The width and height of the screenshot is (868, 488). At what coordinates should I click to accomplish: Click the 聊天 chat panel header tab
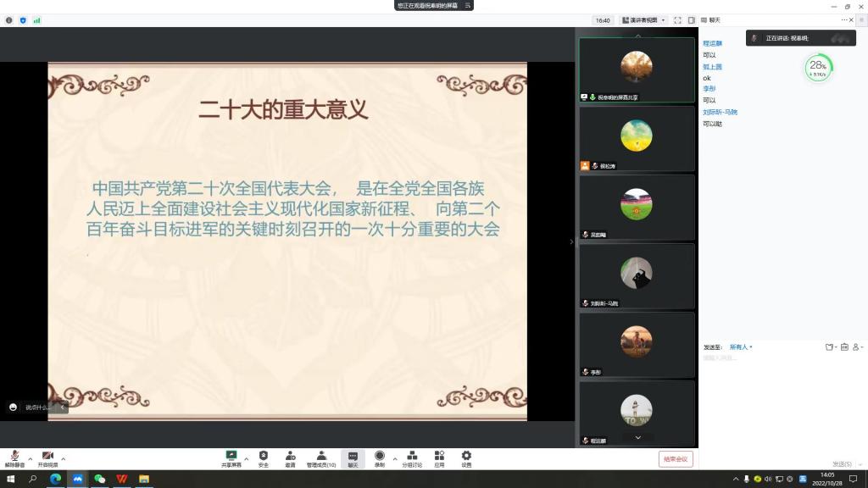click(715, 20)
